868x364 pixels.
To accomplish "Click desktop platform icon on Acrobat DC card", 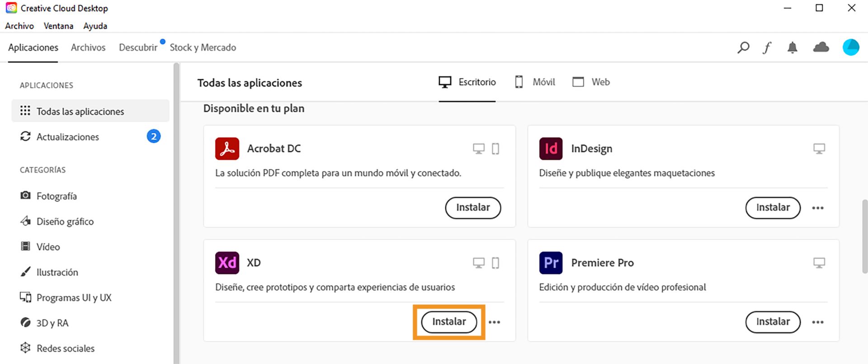I will (479, 149).
